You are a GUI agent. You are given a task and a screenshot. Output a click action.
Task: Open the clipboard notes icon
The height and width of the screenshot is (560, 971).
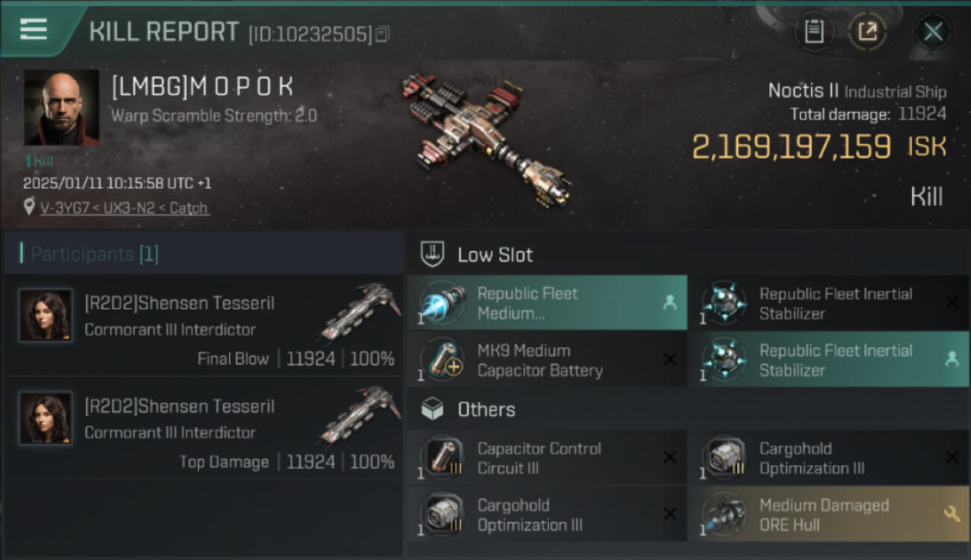[814, 31]
